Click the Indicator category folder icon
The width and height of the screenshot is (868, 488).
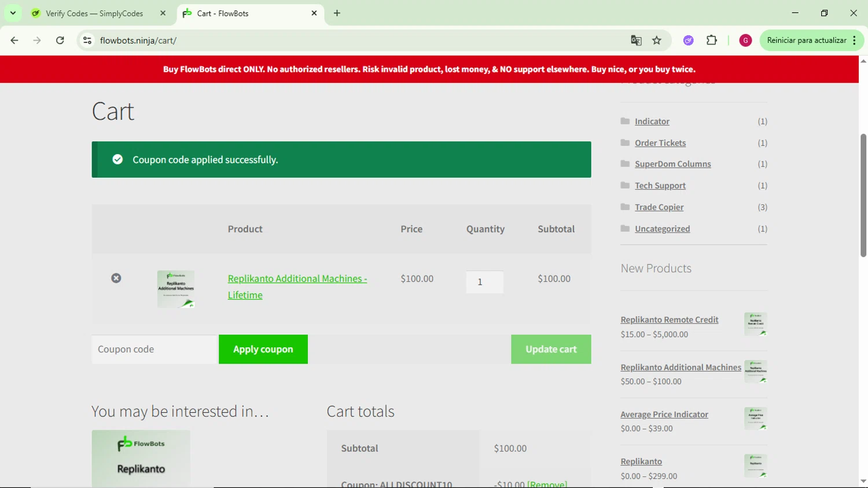pos(625,121)
